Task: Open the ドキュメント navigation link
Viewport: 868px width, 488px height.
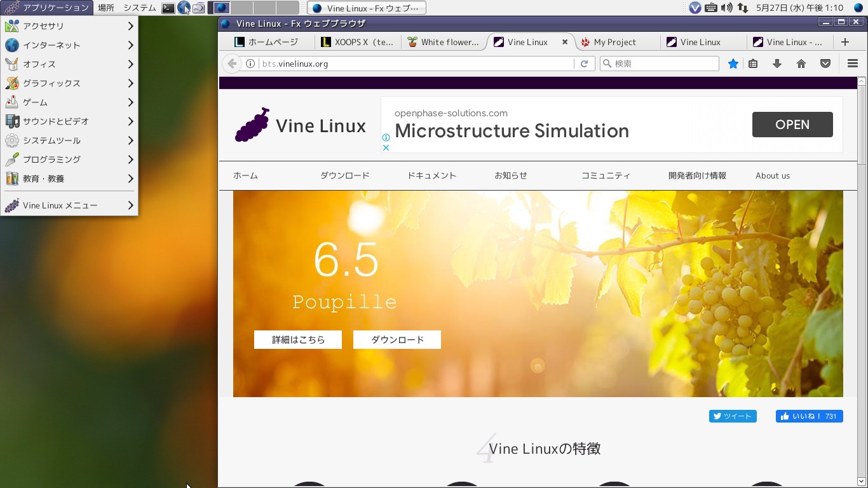Action: 432,176
